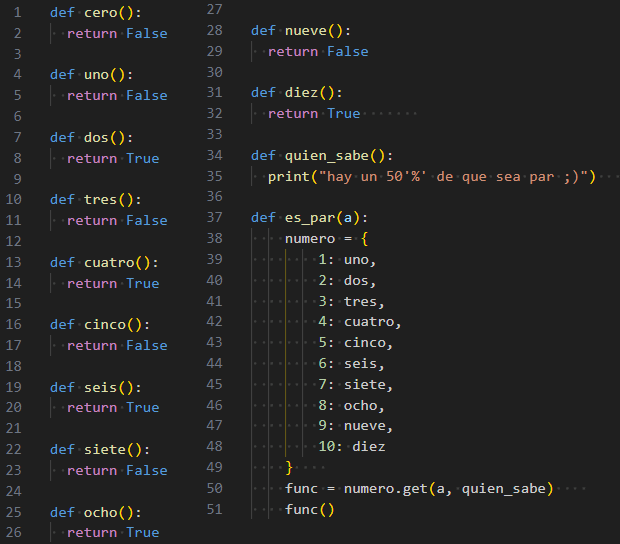Click dictionary entry '1: uno,'
This screenshot has width=620, height=544.
click(347, 260)
